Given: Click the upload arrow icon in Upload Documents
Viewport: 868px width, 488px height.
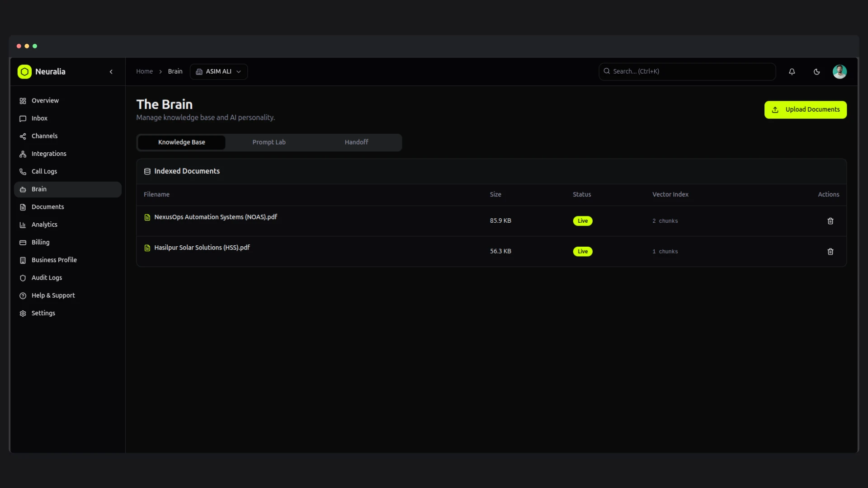Looking at the screenshot, I should (775, 110).
